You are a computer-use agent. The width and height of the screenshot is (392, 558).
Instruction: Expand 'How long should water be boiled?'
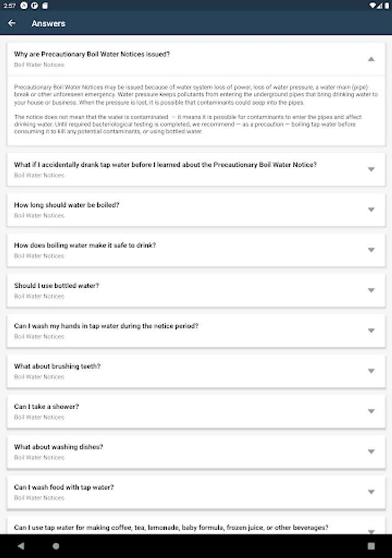(x=371, y=210)
